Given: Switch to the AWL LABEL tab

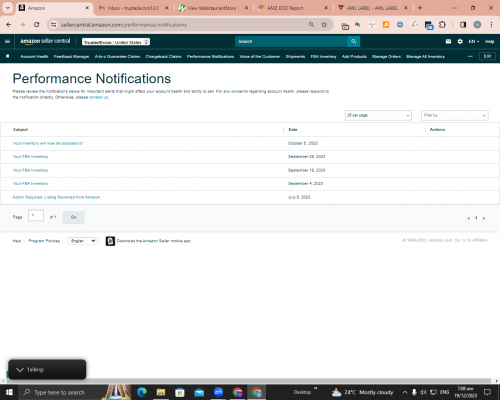Looking at the screenshot, I should [x=373, y=8].
